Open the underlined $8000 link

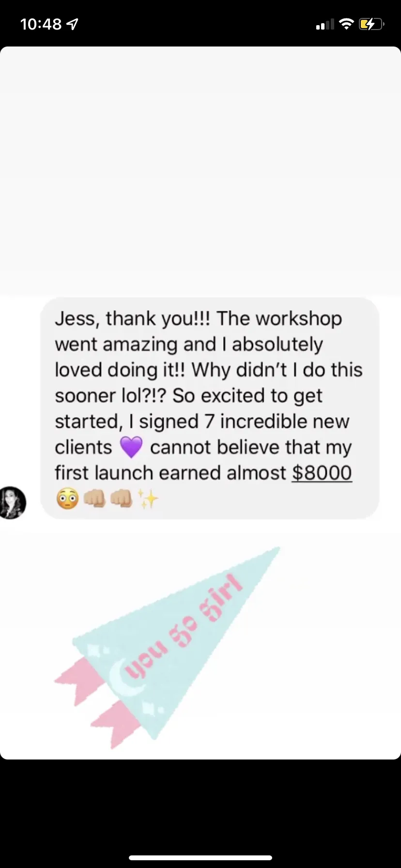tap(322, 473)
